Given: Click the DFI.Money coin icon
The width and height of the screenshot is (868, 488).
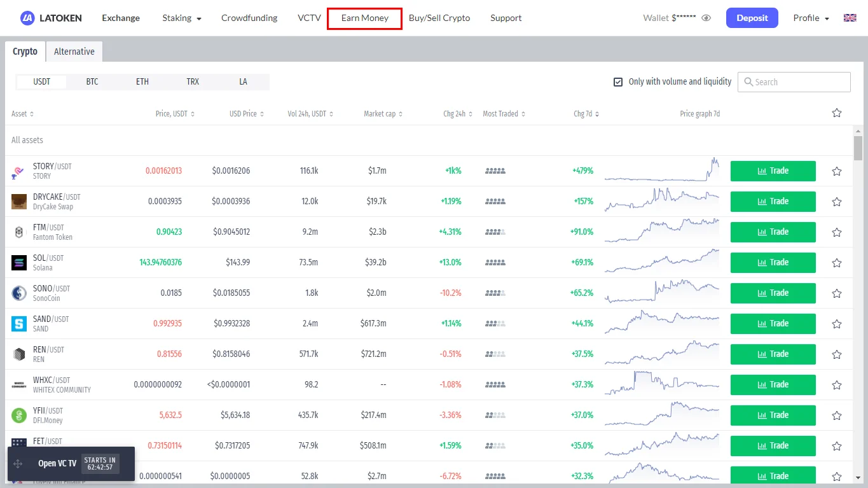Looking at the screenshot, I should 19,415.
